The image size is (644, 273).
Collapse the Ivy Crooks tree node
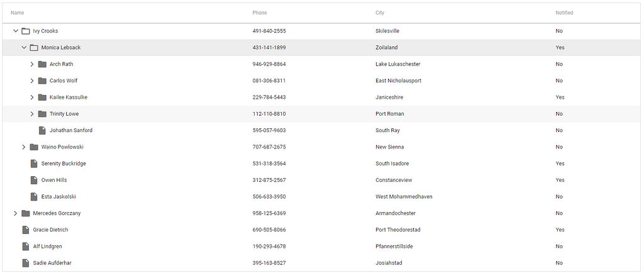click(16, 31)
